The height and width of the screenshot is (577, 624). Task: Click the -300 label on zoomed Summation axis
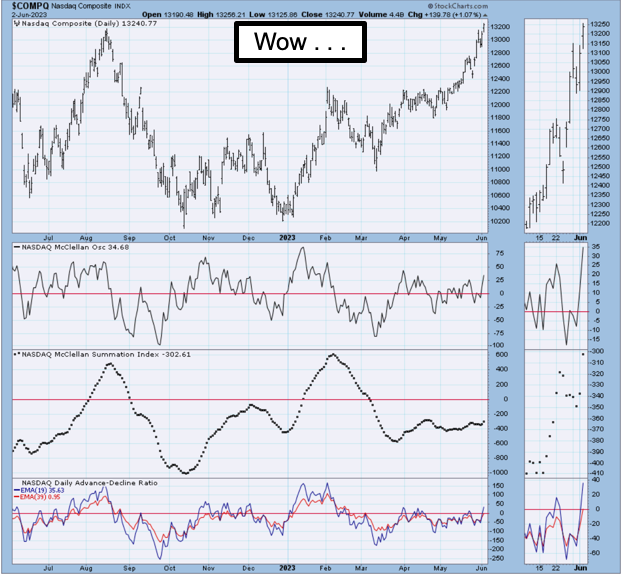coord(599,351)
